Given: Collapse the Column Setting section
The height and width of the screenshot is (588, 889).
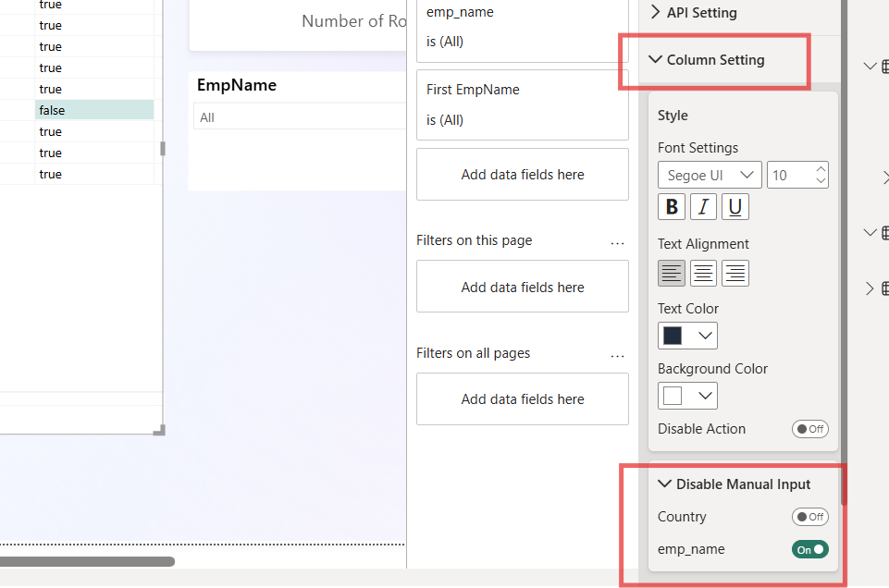Looking at the screenshot, I should tap(707, 59).
